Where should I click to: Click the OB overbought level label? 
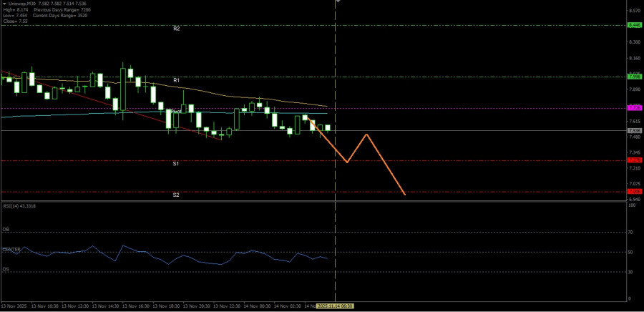point(6,230)
